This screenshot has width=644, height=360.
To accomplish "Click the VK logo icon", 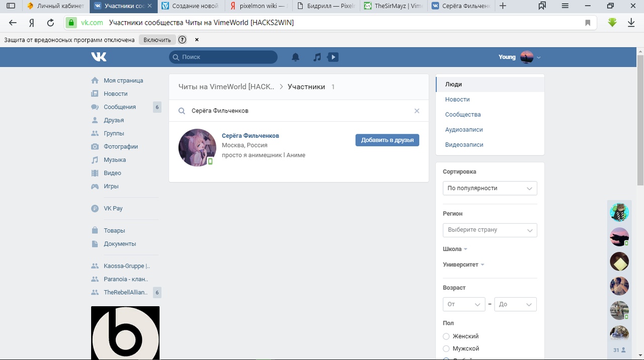I will click(x=99, y=57).
